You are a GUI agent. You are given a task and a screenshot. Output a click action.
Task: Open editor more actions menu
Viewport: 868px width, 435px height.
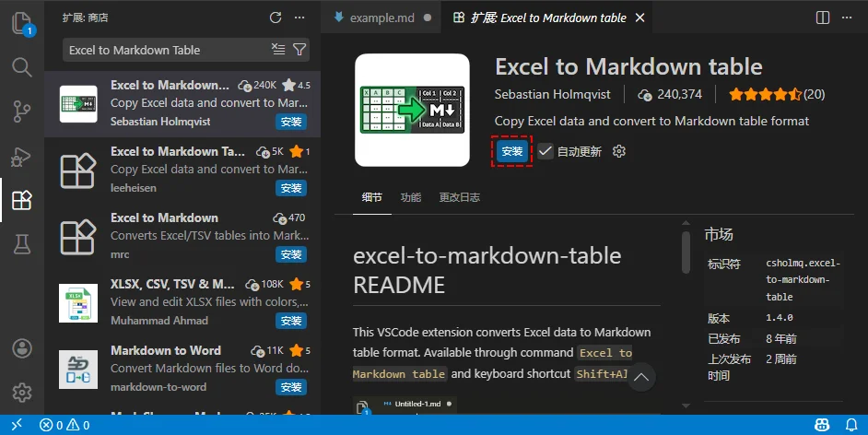847,18
